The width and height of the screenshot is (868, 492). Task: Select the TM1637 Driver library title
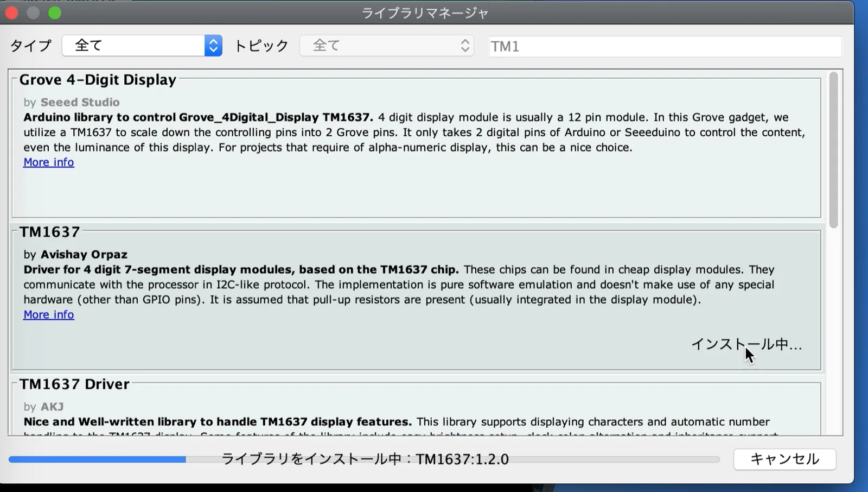[x=74, y=384]
